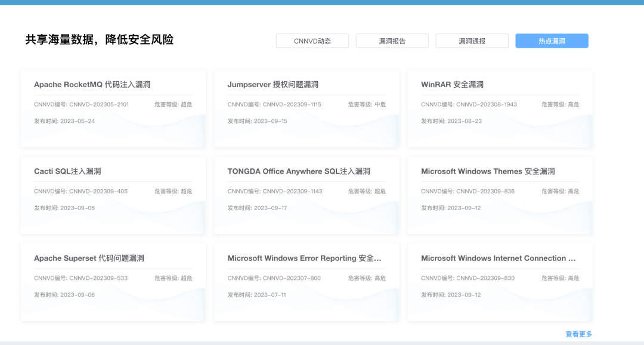The image size is (644, 345).
Task: Click the 共享海量数据，降低安全风险 heading
Action: pos(100,39)
